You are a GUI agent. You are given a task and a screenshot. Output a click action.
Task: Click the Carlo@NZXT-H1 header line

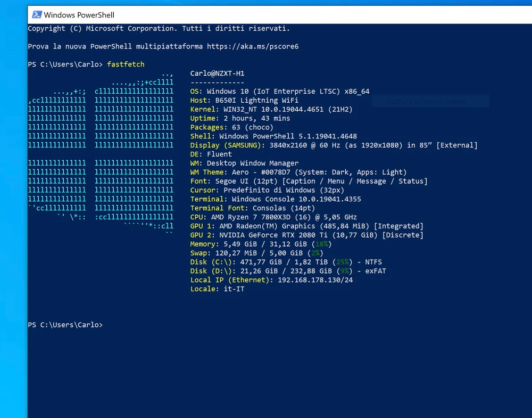(x=217, y=73)
